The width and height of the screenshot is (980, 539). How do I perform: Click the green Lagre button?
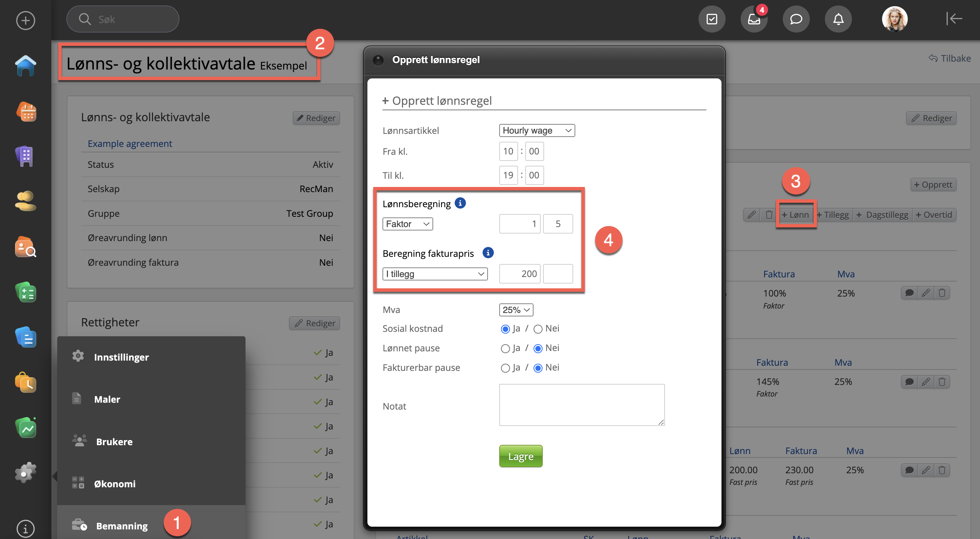[520, 456]
